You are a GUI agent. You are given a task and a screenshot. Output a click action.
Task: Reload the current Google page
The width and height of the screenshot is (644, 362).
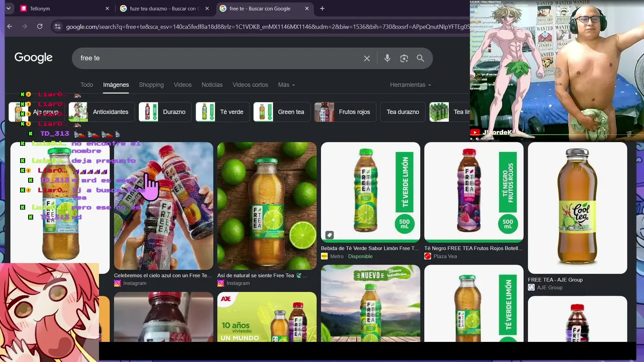click(40, 26)
